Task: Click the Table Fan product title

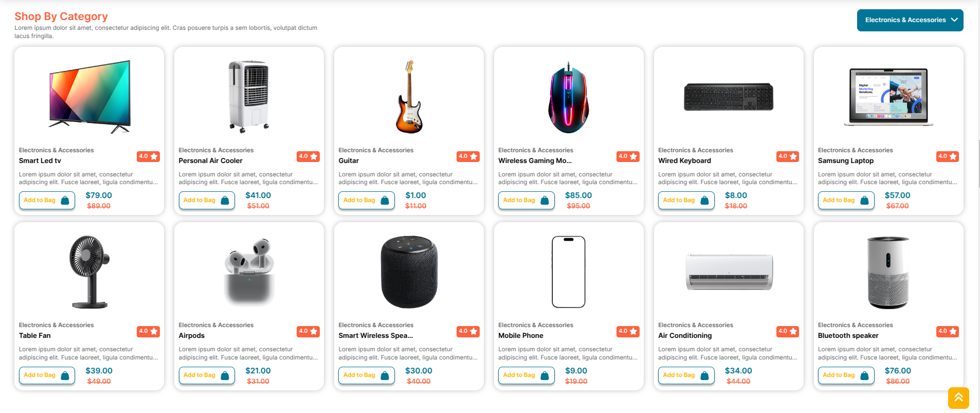Action: tap(35, 335)
